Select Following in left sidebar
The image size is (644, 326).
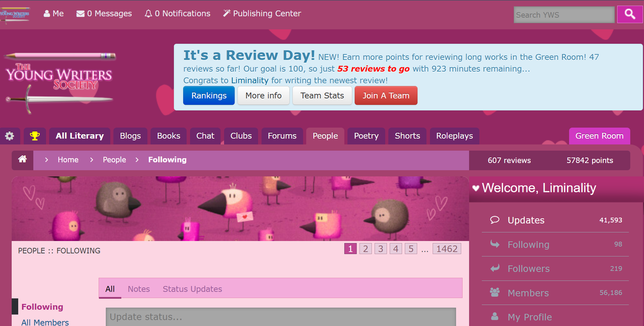pyautogui.click(x=42, y=307)
